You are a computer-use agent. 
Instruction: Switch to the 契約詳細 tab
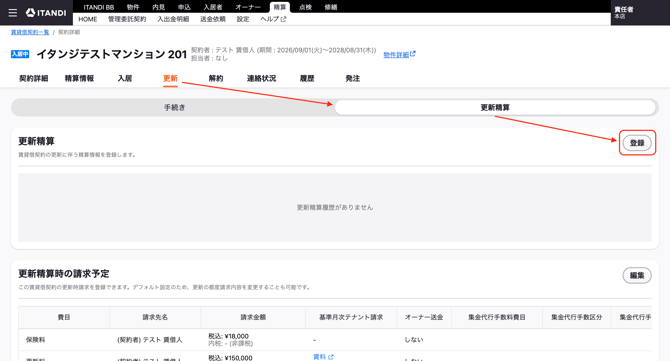[34, 79]
